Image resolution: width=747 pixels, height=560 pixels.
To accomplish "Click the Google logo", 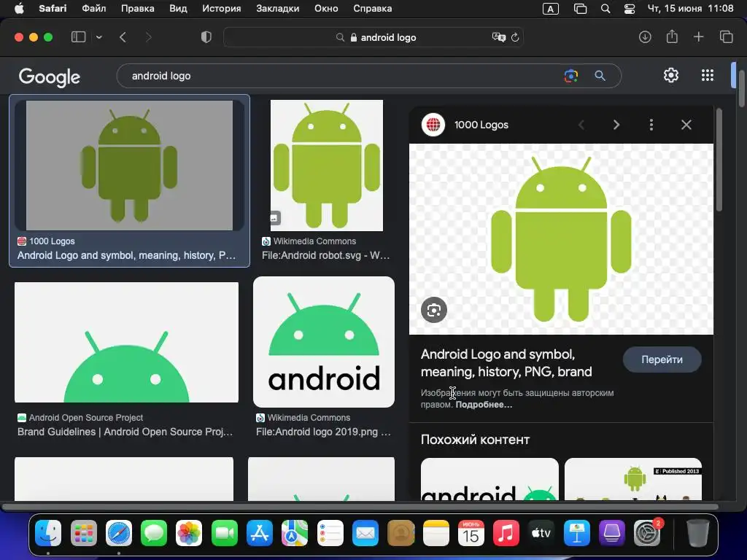I will (x=50, y=77).
